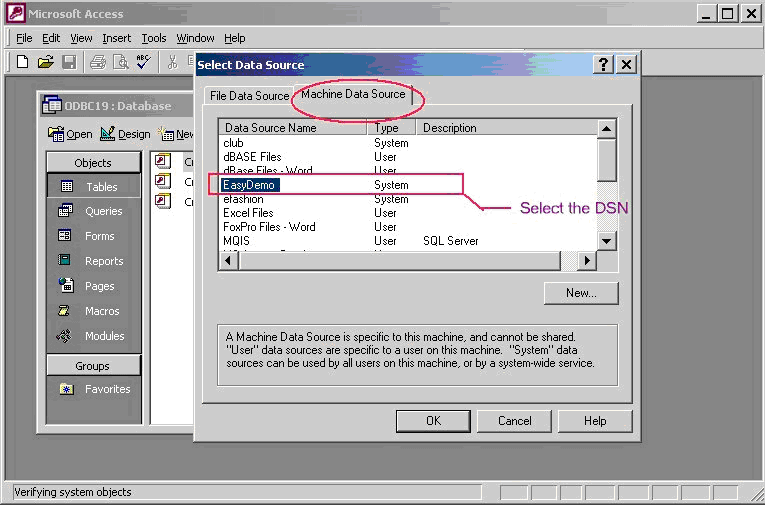Viewport: 765px width, 505px height.
Task: Open the Edit menu
Action: point(51,38)
